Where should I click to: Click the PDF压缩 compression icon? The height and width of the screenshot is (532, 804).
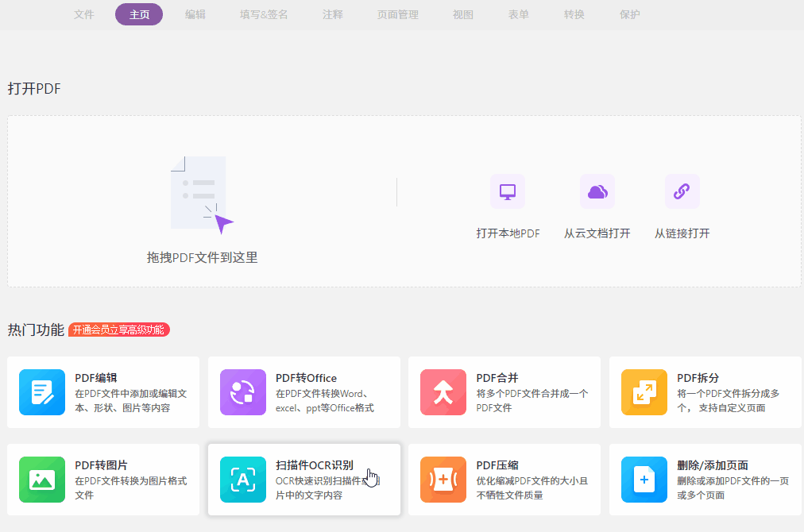point(443,480)
